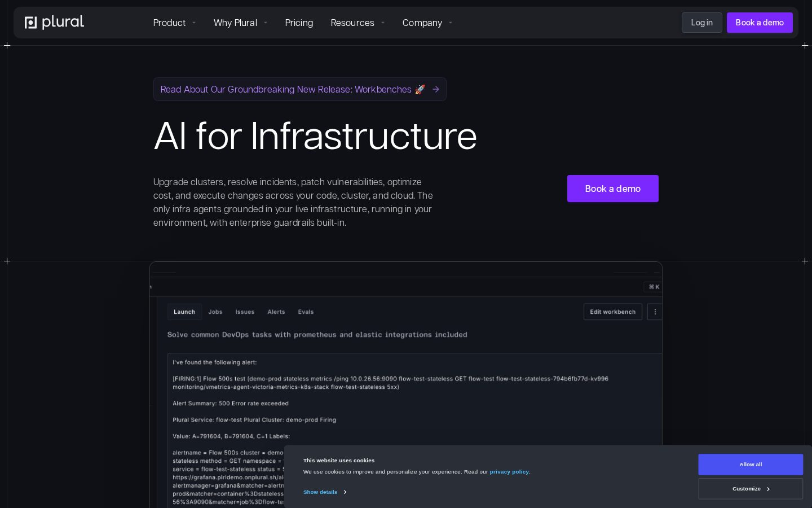
Task: Switch to the Jobs tab
Action: click(x=215, y=312)
